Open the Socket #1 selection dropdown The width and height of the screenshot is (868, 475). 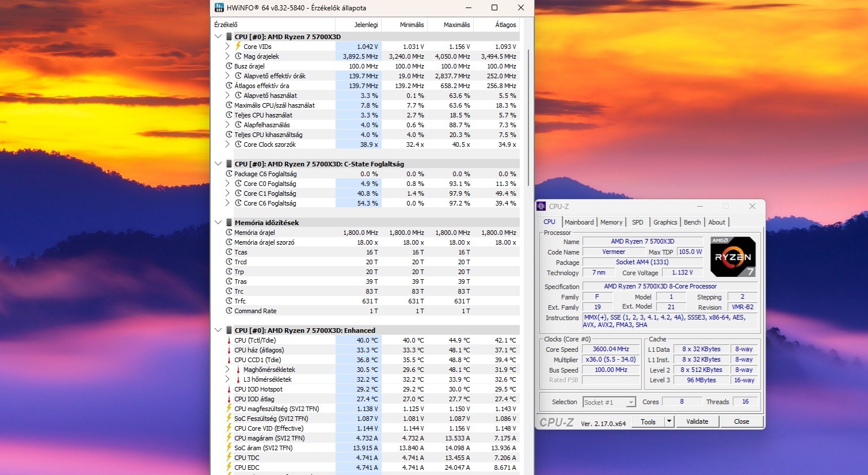click(x=609, y=402)
